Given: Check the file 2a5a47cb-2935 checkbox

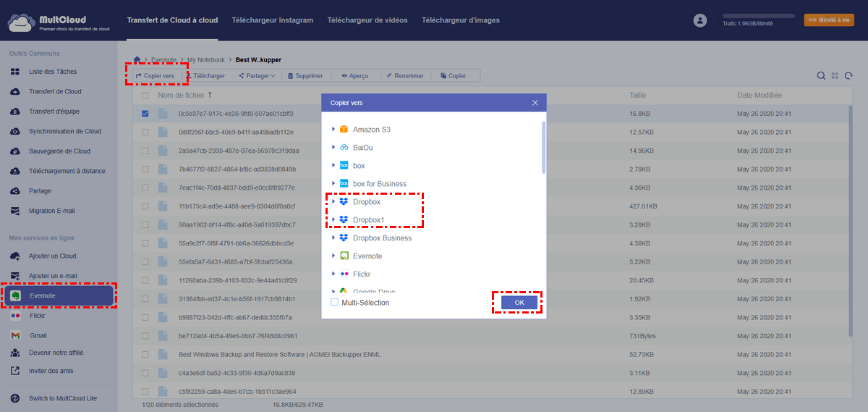Looking at the screenshot, I should (x=145, y=151).
